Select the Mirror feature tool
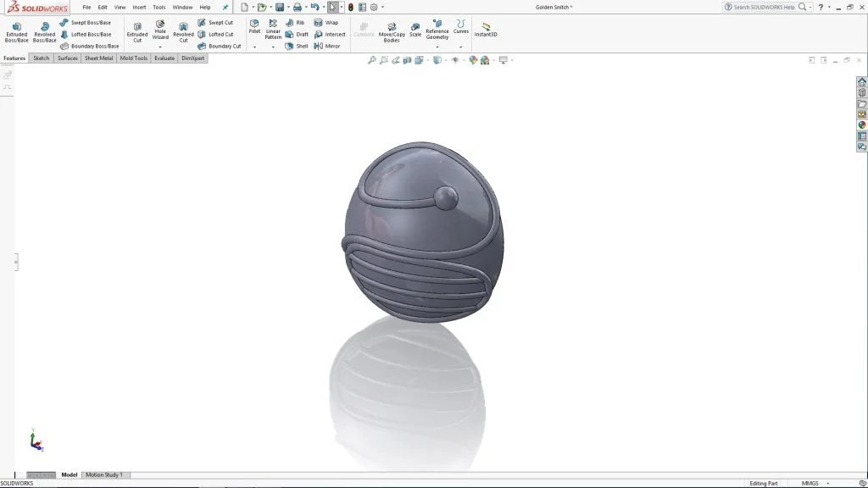The image size is (868, 488). pyautogui.click(x=327, y=46)
